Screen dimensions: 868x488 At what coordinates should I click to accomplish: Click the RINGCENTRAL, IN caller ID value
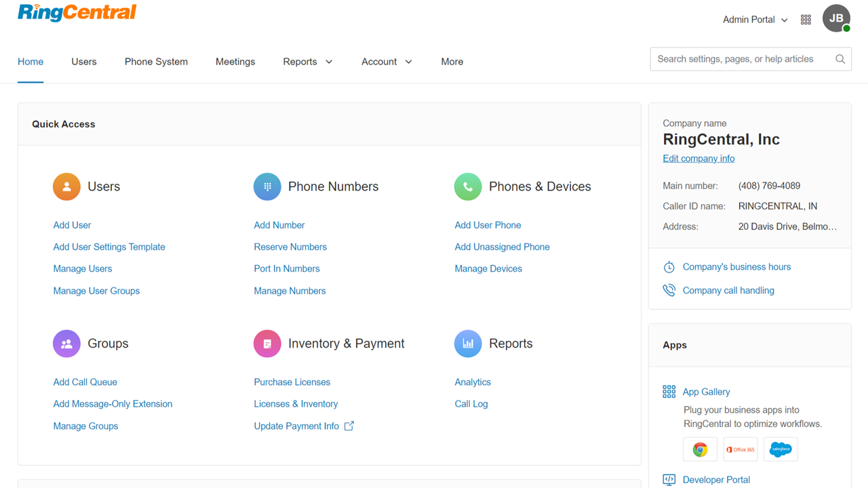pos(777,206)
